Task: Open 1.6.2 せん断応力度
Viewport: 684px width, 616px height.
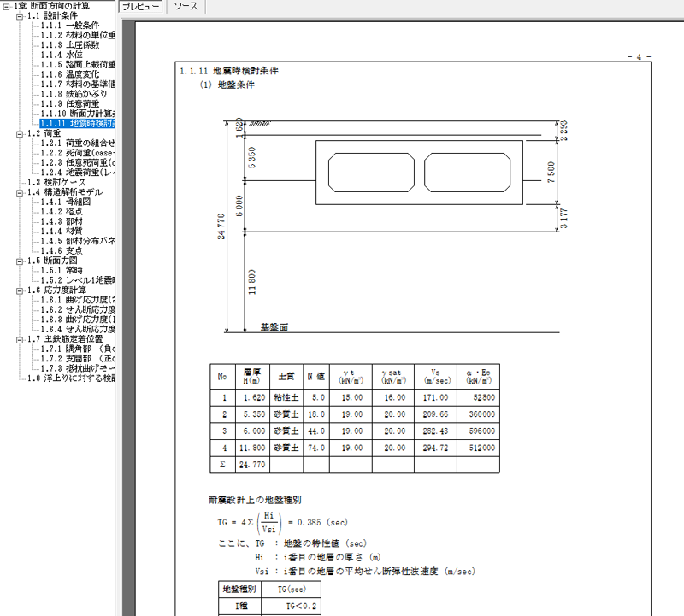Action: click(78, 309)
